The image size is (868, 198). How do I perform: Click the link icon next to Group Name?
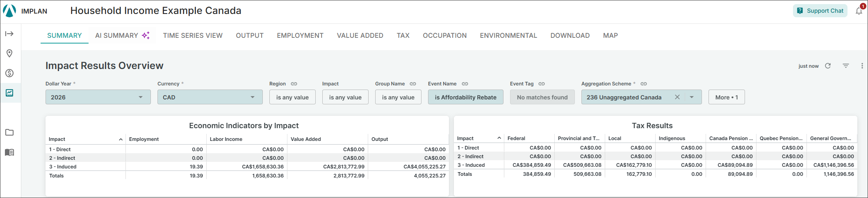tap(413, 84)
